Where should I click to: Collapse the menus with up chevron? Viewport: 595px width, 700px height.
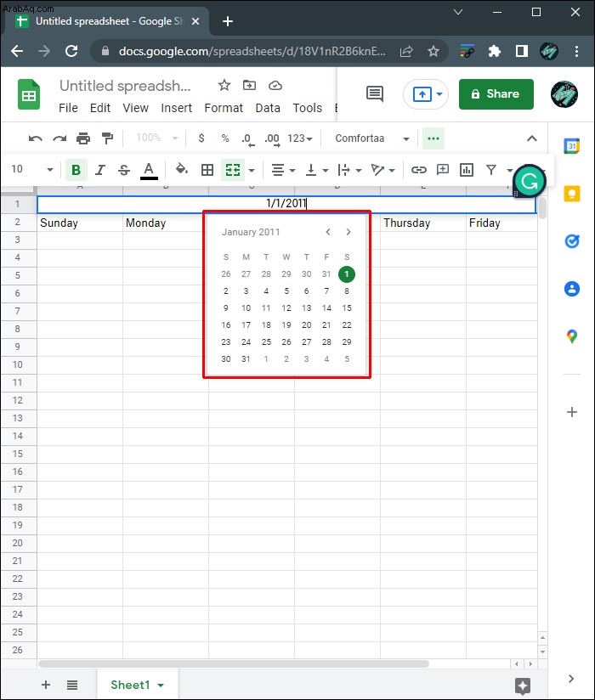[531, 138]
